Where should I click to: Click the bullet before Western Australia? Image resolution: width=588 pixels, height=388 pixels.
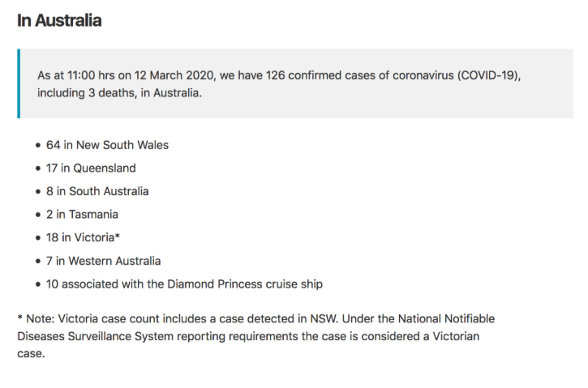(38, 262)
